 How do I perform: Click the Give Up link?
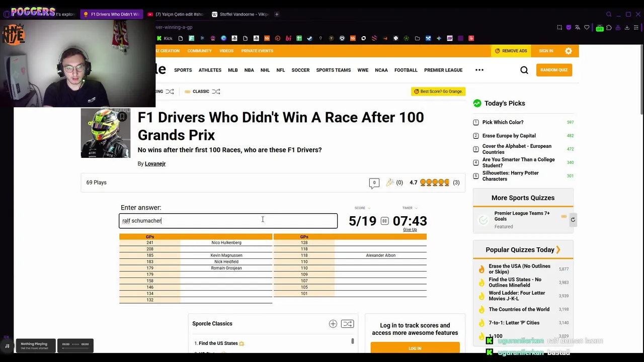point(410,230)
